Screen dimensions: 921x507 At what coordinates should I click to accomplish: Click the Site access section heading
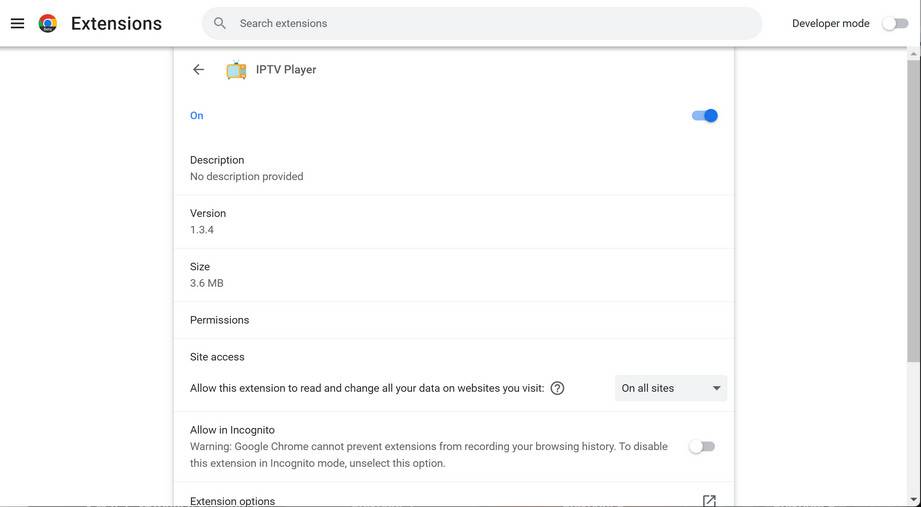pyautogui.click(x=217, y=357)
